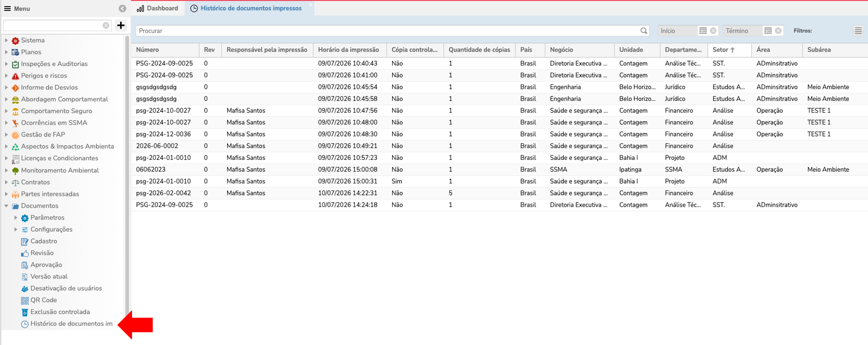Expand the Monitoramento Ambiental node

click(6, 170)
